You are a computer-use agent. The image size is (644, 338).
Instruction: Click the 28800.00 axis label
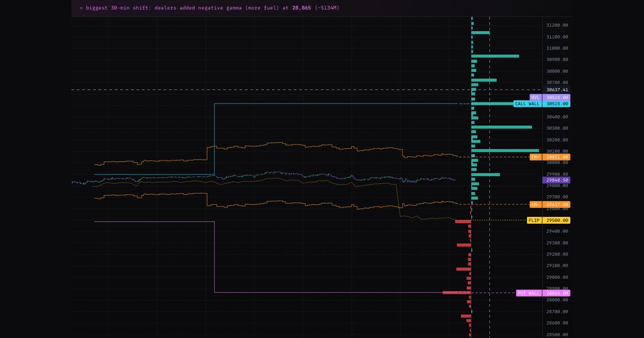557,300
